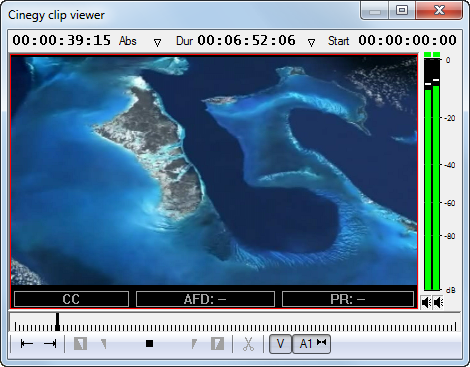This screenshot has height=367, width=470.
Task: Click the timeline ruler tick marks
Action: pos(235,327)
